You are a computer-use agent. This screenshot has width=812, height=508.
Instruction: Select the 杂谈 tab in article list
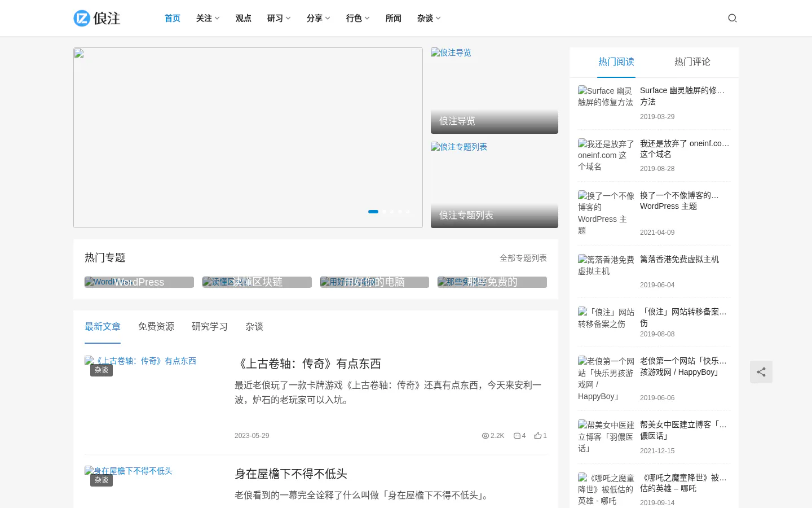tap(254, 327)
